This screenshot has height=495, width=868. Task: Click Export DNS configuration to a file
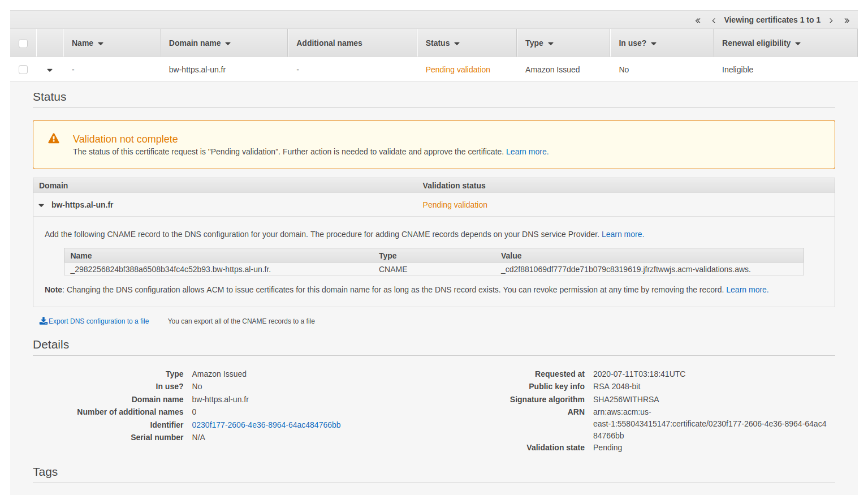tap(98, 321)
